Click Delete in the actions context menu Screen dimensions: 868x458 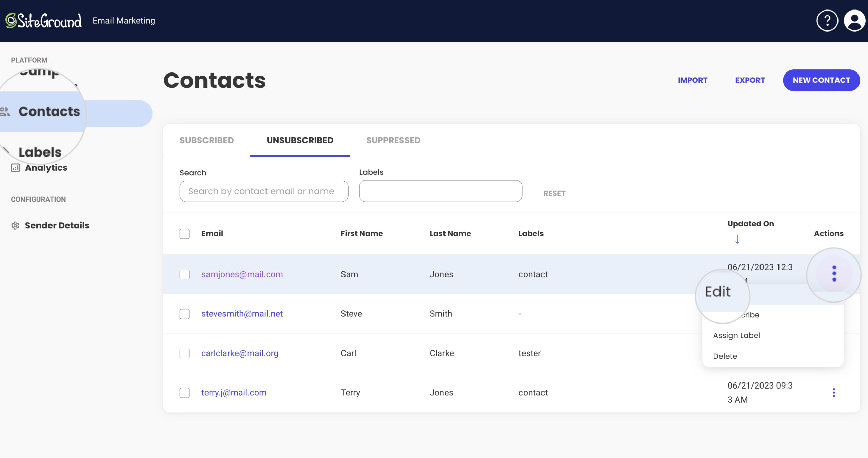coord(725,356)
